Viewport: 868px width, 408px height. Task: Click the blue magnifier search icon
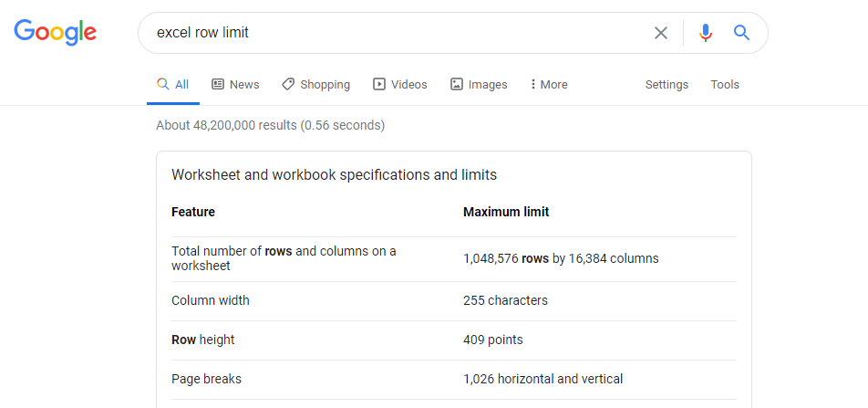[x=741, y=33]
